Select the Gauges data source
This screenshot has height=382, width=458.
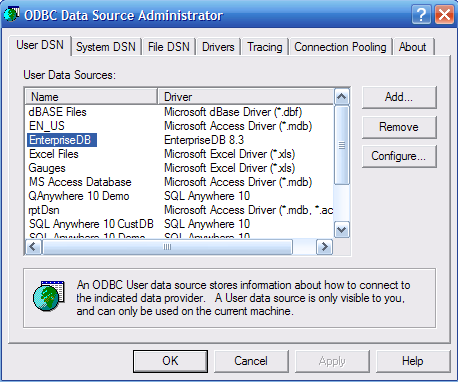47,168
